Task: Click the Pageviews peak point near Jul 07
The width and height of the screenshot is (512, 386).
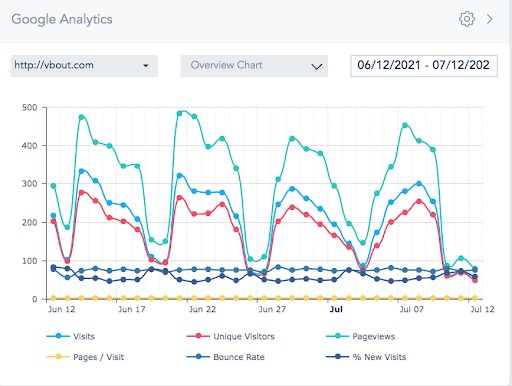Action: tap(405, 125)
